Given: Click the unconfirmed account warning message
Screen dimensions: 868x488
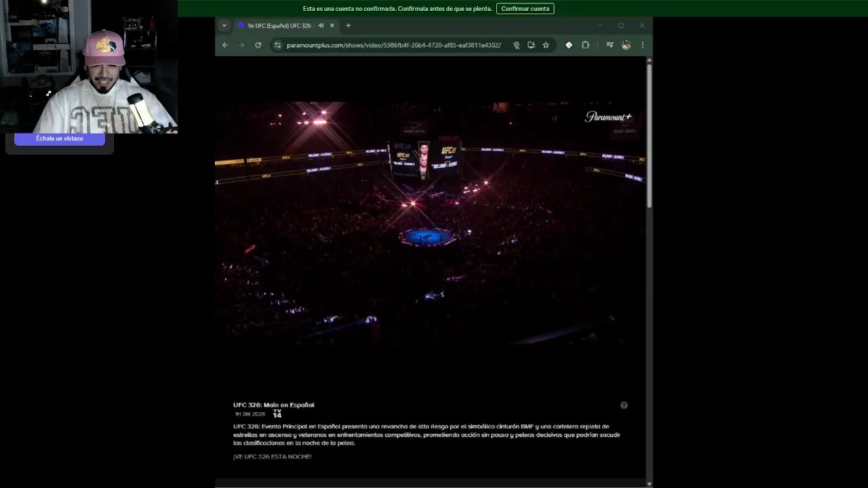Looking at the screenshot, I should coord(397,9).
